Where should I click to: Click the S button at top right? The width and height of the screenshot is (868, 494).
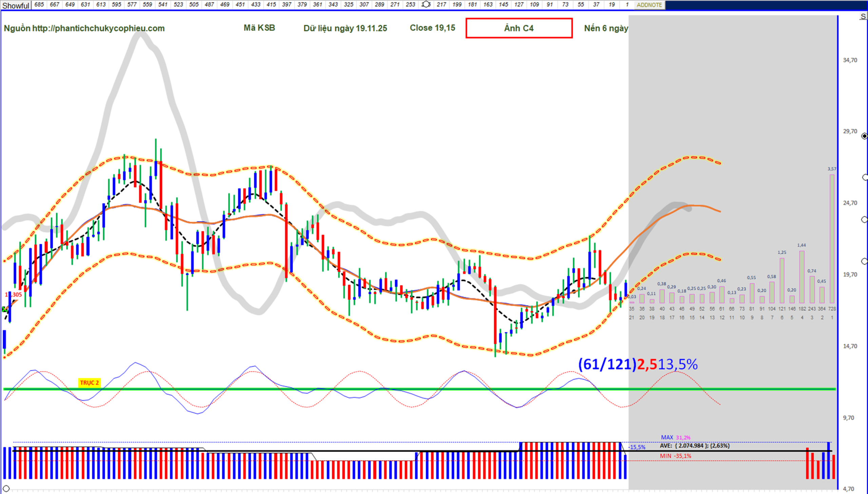[x=863, y=17]
